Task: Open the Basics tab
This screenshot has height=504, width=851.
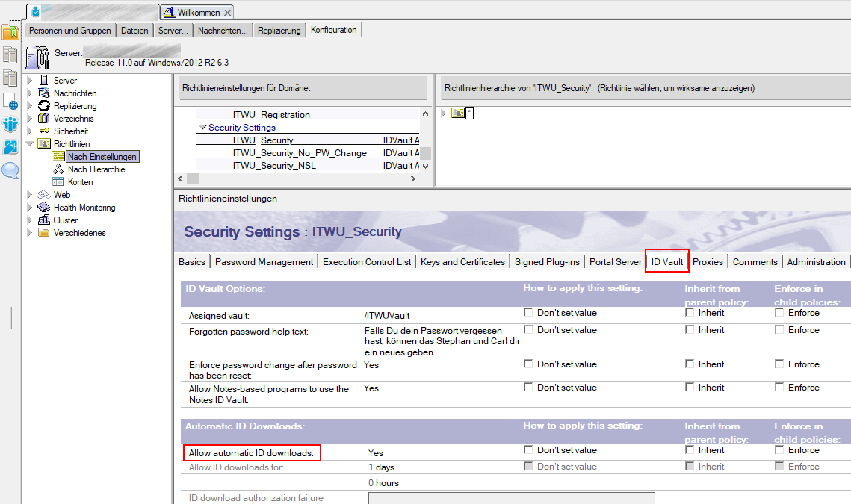Action: coord(192,262)
